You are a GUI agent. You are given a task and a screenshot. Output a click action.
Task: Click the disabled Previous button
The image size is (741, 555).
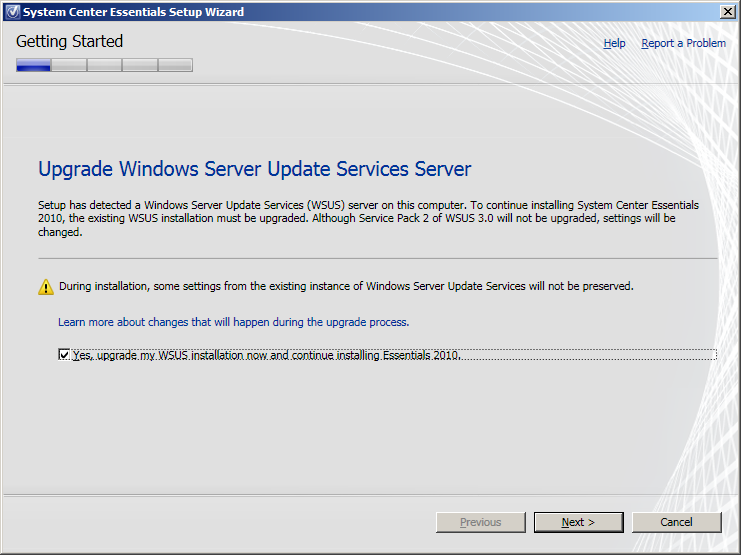point(481,522)
